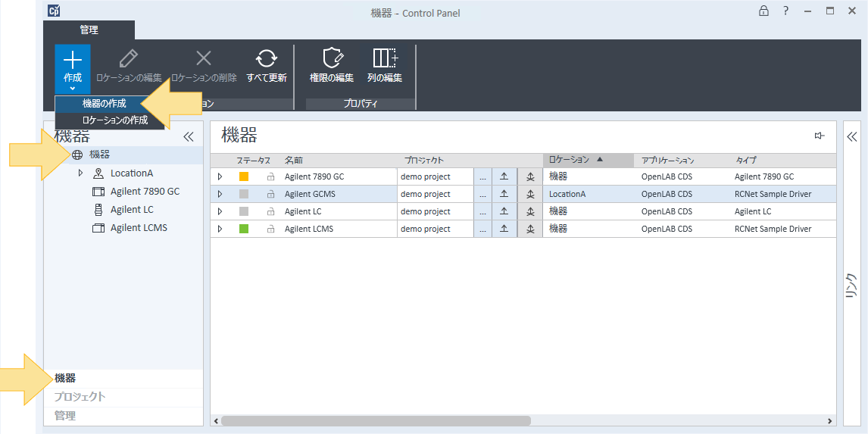Select the 機器 globe root tree node

click(99, 155)
